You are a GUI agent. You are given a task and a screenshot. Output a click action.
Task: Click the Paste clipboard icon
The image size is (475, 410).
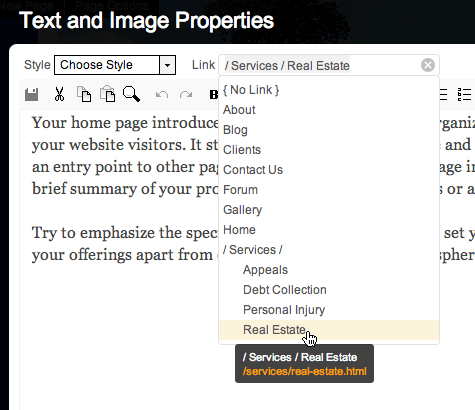(x=108, y=94)
